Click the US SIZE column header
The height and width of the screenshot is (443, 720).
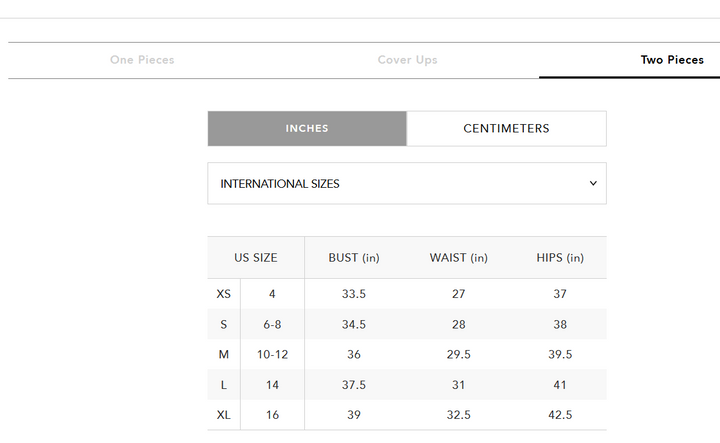click(x=256, y=258)
